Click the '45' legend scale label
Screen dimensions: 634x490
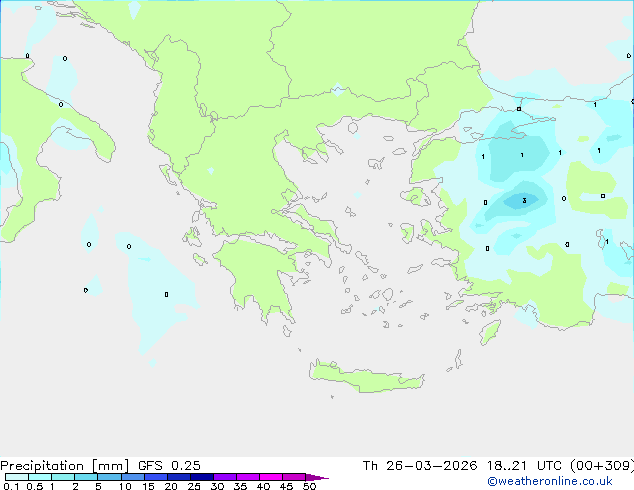[x=286, y=486]
